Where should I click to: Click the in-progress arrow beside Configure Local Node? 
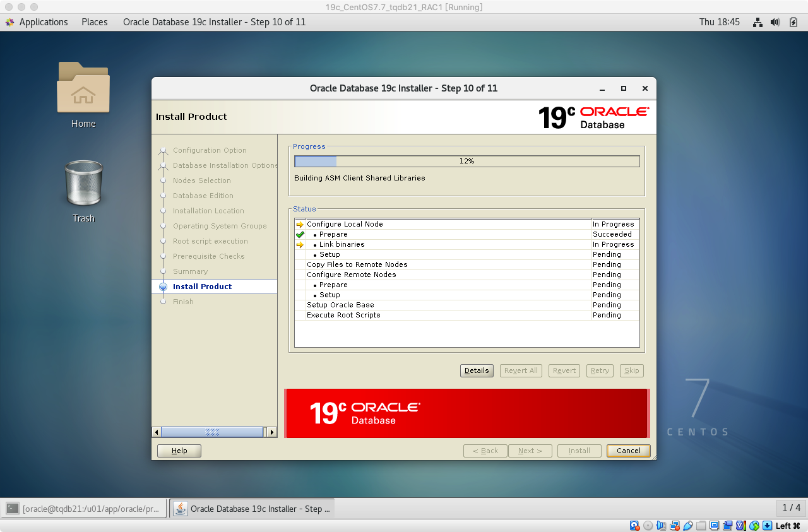(x=300, y=225)
